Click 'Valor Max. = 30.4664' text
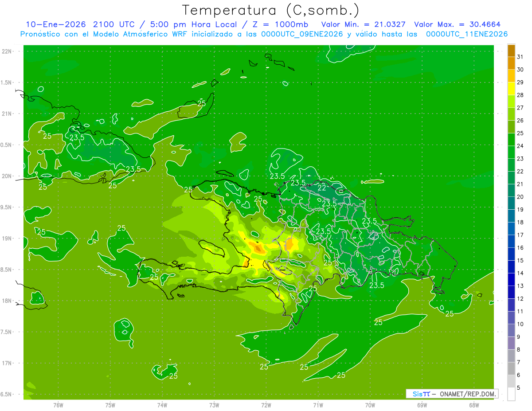 tap(457, 24)
